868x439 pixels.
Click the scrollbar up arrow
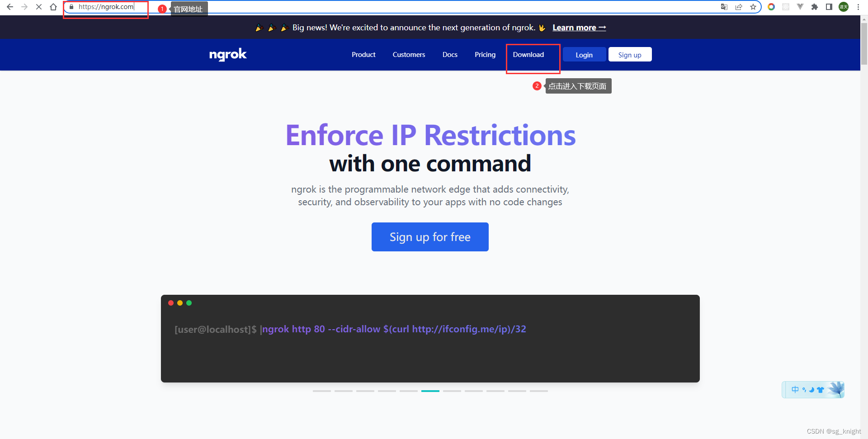(864, 19)
